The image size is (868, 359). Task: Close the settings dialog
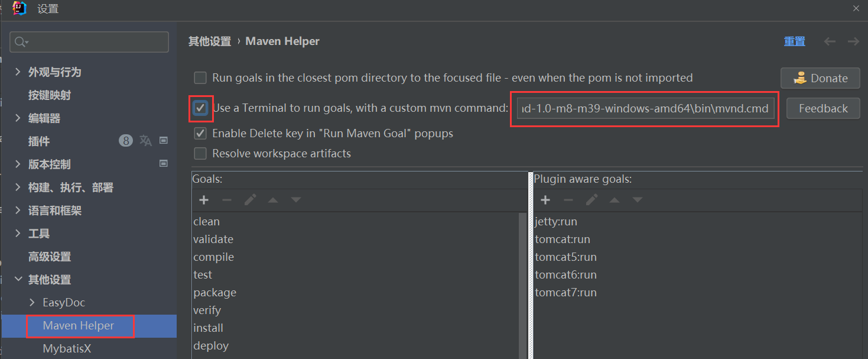[856, 8]
